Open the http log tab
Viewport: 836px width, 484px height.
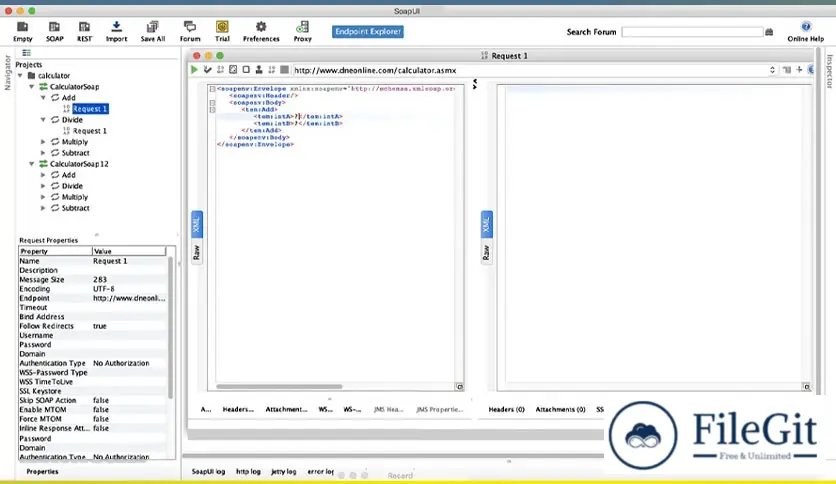(248, 472)
